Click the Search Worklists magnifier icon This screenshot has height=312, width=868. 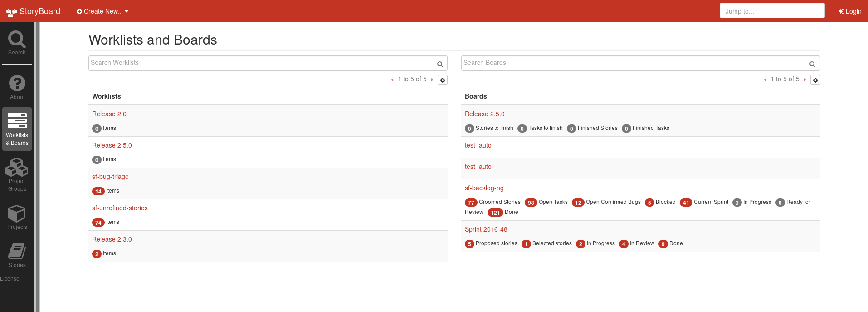click(439, 64)
